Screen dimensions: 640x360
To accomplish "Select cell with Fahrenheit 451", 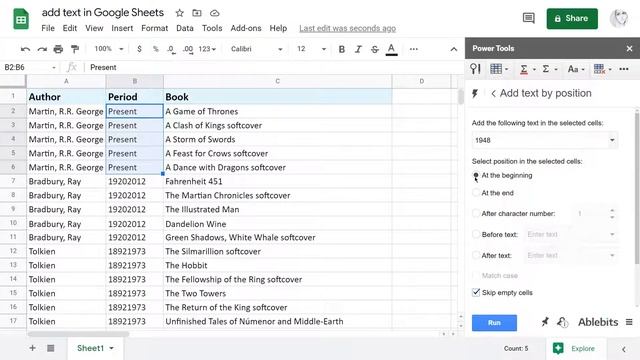I will (x=278, y=181).
